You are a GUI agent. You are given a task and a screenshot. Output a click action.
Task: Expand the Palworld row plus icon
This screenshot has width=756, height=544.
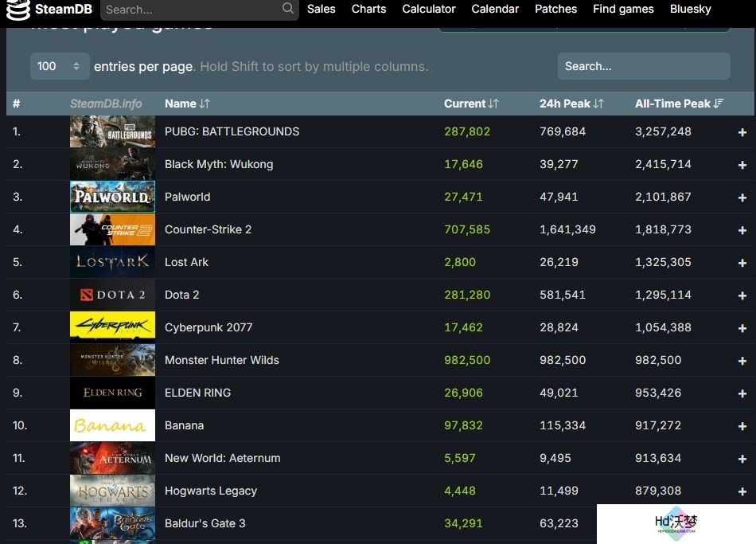[x=742, y=198]
